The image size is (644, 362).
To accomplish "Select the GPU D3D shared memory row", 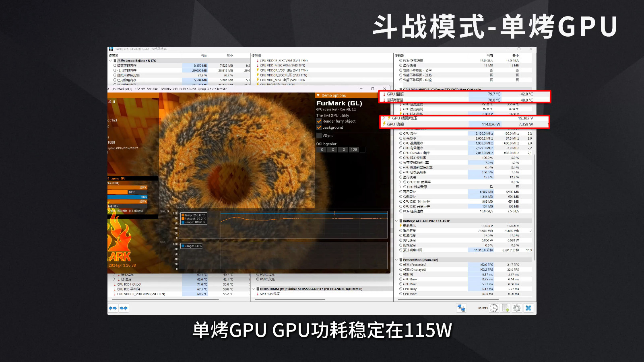I will click(465, 206).
